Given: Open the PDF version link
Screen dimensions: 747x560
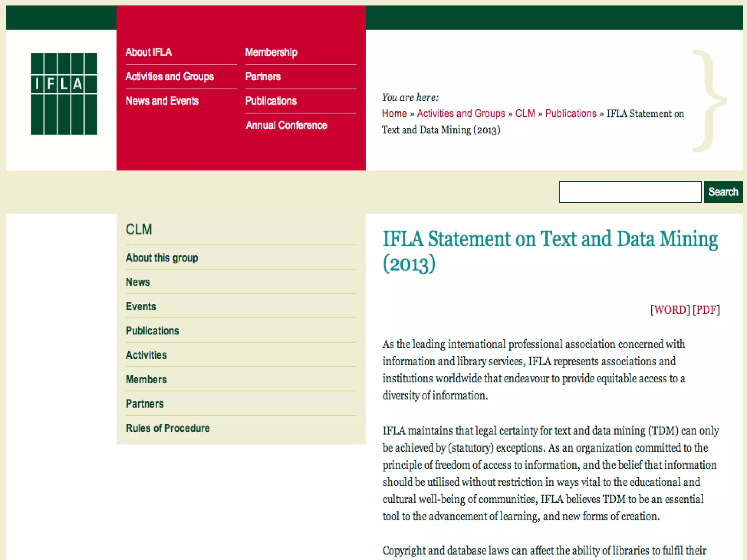Looking at the screenshot, I should [706, 310].
